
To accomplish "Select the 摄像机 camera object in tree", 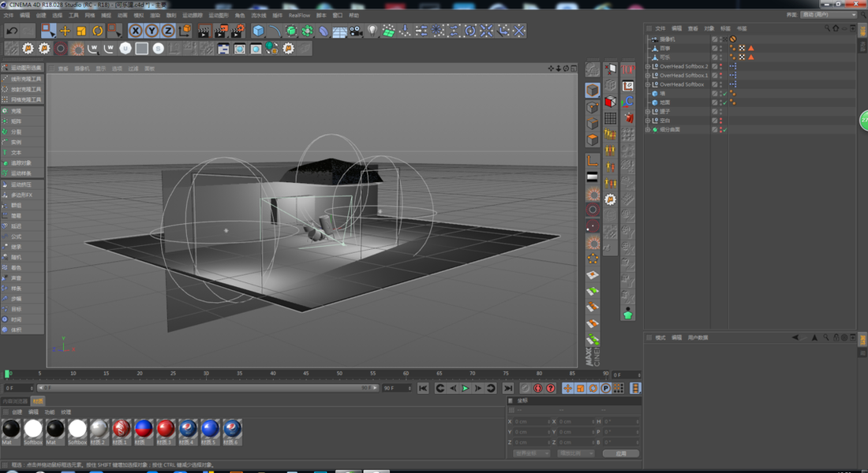I will pos(667,39).
